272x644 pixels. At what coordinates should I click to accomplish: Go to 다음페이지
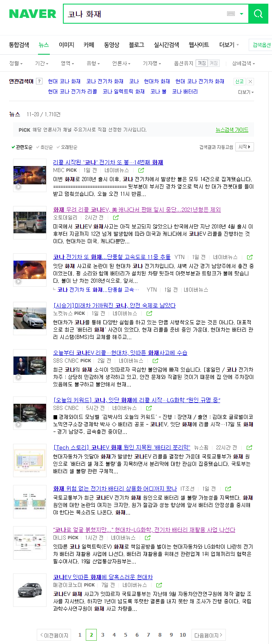click(208, 635)
